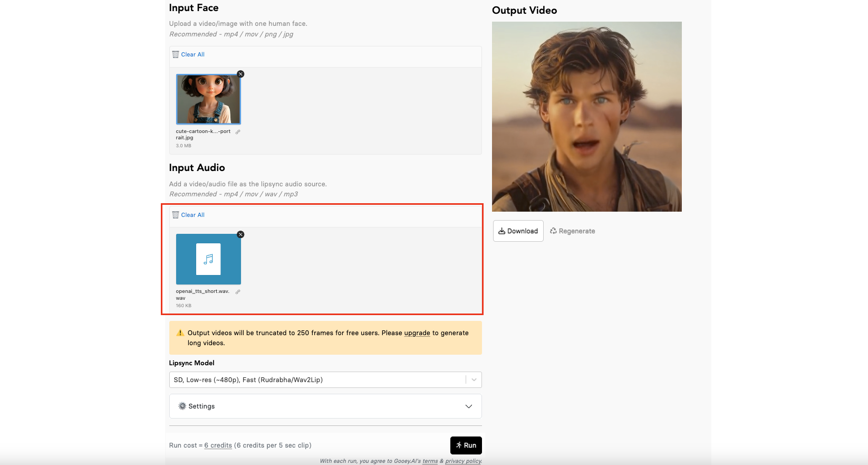Download the output video
The width and height of the screenshot is (868, 465).
(518, 231)
